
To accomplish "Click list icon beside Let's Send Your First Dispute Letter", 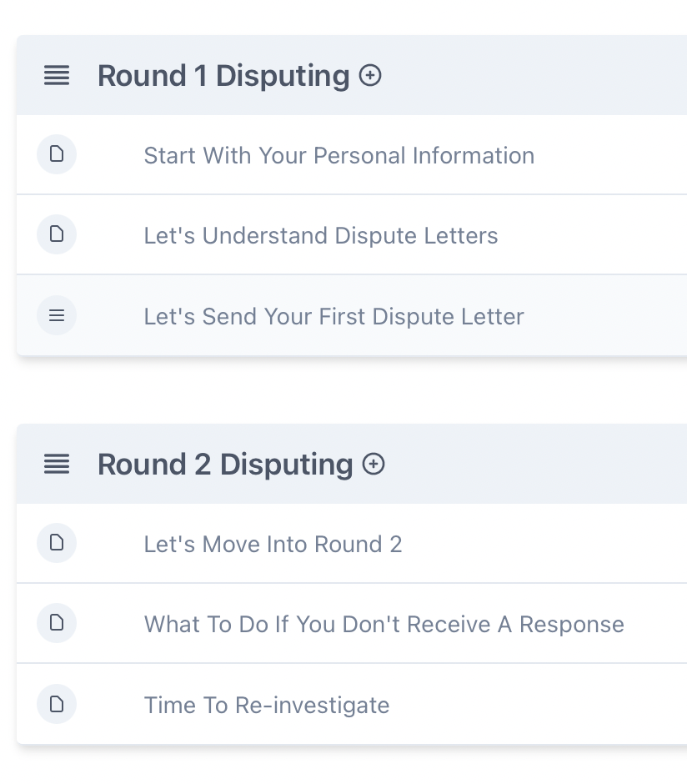I will tap(57, 316).
